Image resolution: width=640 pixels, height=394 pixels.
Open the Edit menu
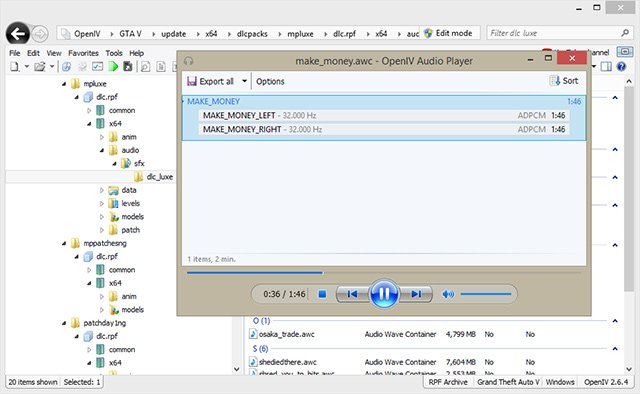(33, 53)
